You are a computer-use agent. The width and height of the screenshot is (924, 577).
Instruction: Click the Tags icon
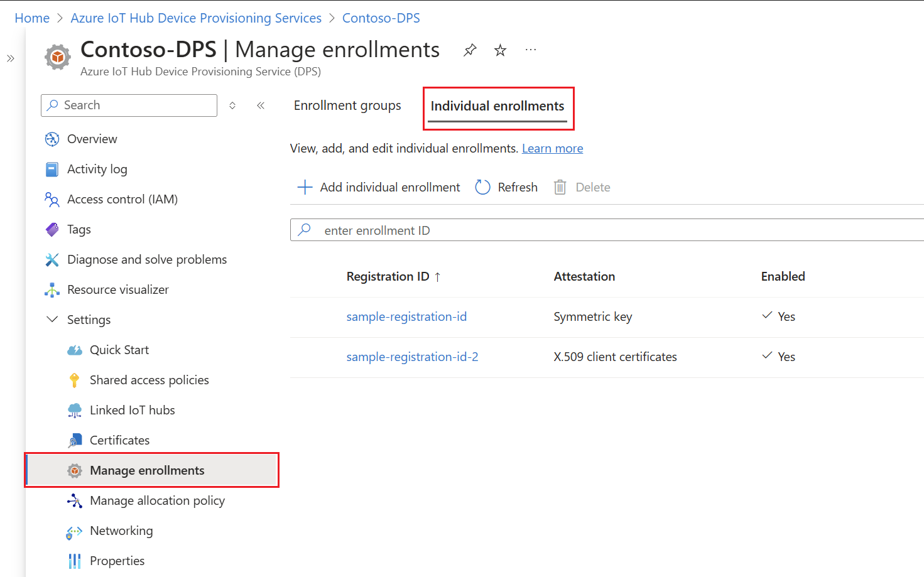click(52, 229)
